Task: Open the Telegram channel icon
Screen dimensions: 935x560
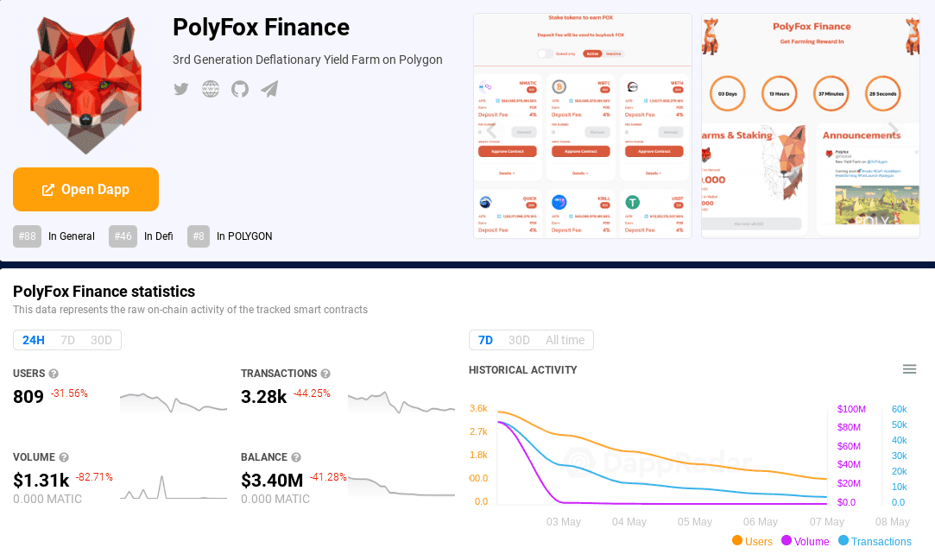Action: (x=268, y=88)
